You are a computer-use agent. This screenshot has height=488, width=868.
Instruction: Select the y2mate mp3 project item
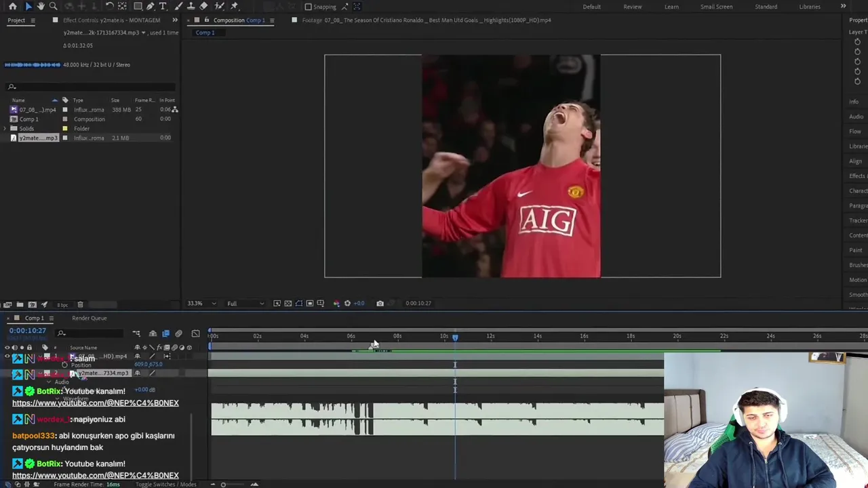(x=37, y=138)
